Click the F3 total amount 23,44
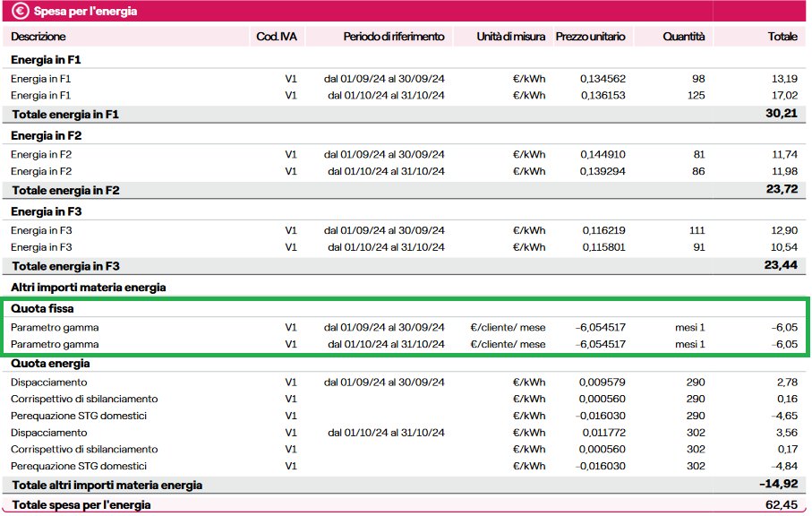The image size is (812, 516). [x=781, y=266]
